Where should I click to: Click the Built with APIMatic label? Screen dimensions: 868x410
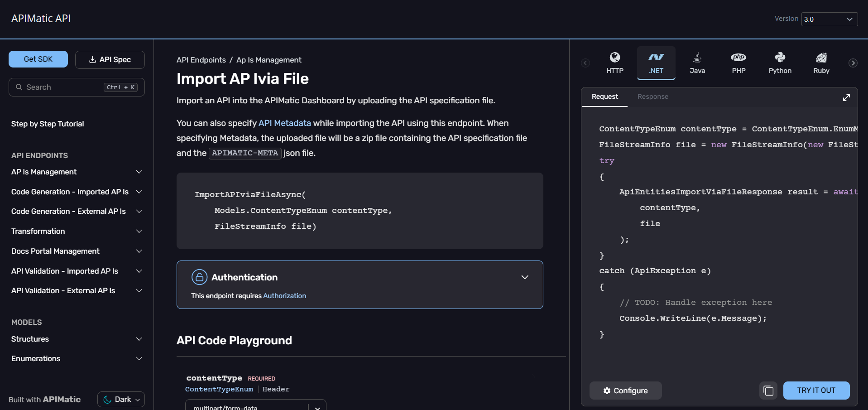[44, 400]
